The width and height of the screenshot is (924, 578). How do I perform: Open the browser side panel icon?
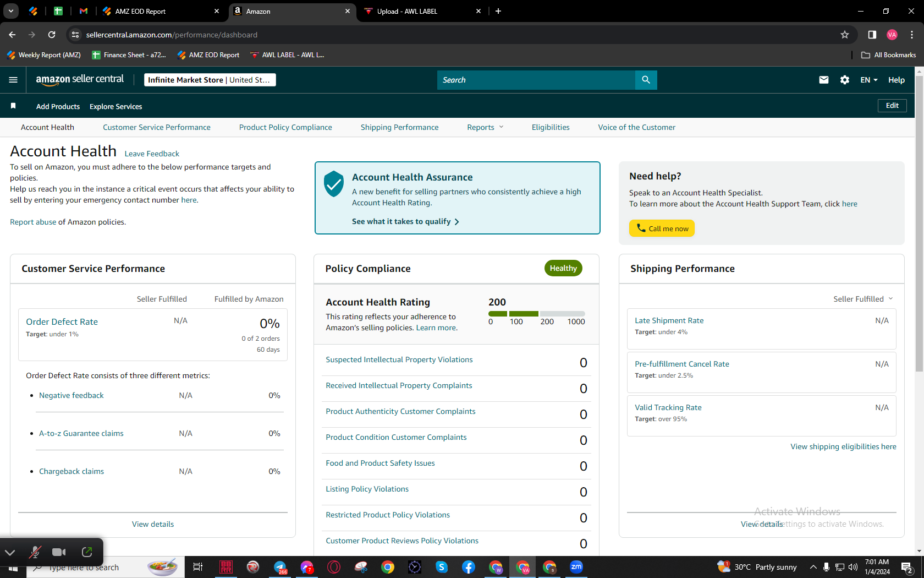point(872,35)
